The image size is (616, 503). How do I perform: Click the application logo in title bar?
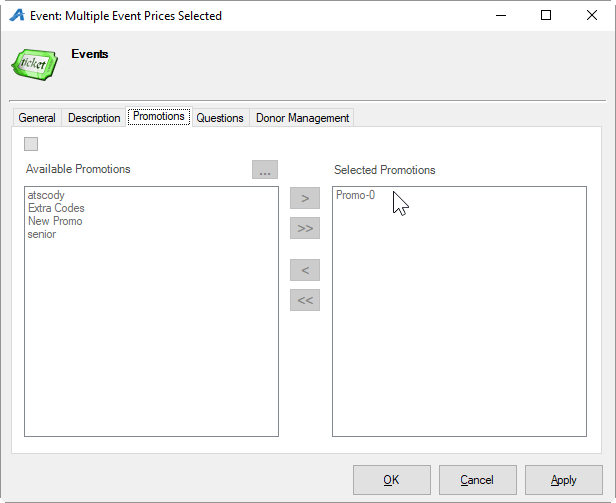point(17,16)
